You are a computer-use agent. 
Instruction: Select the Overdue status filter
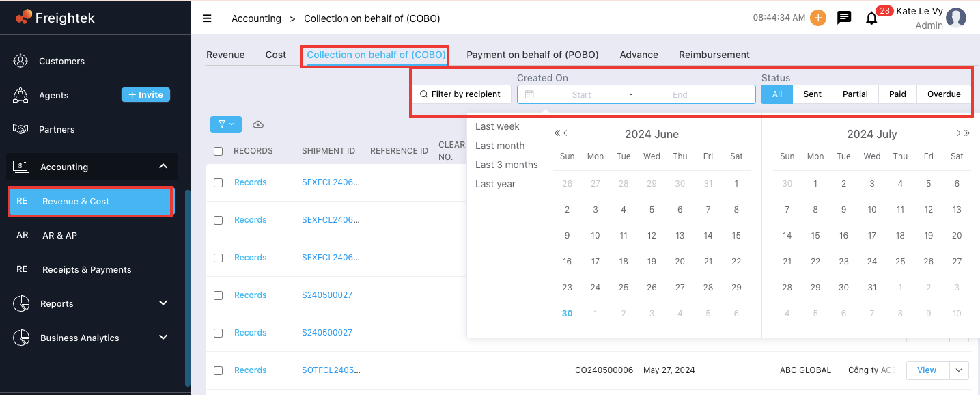[x=944, y=94]
